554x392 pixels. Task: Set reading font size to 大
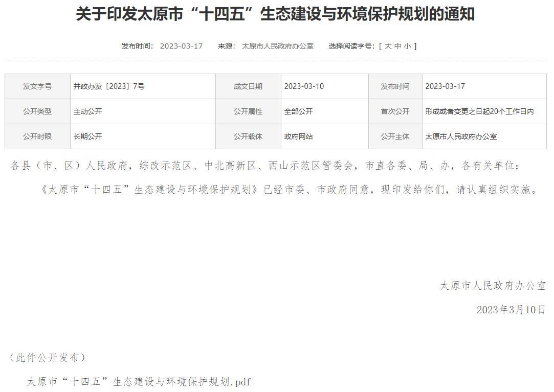click(x=388, y=47)
